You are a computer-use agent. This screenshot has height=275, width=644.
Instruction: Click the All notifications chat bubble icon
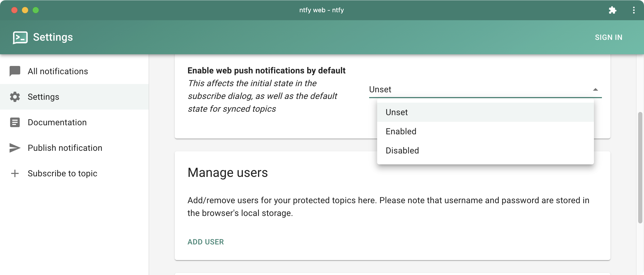click(15, 71)
